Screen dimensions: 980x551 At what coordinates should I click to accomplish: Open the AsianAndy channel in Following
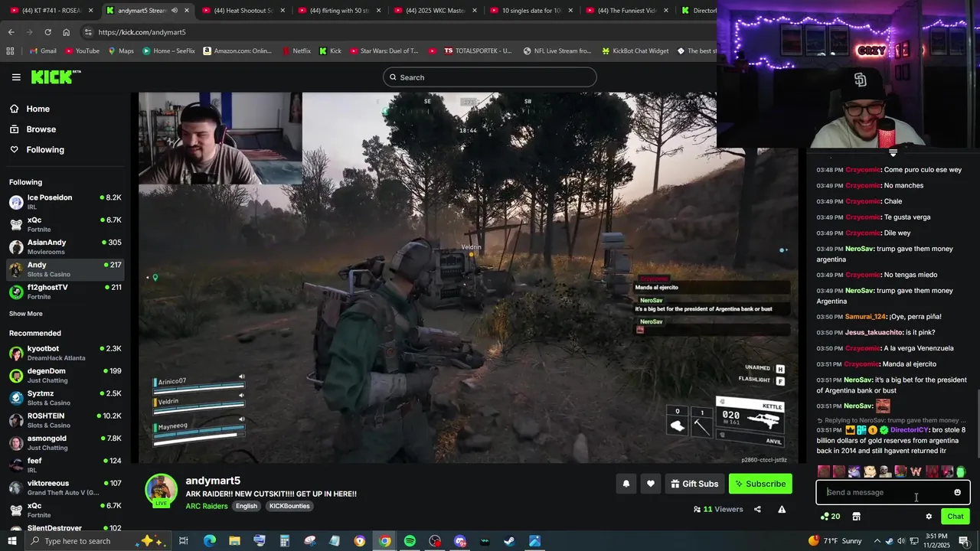point(65,246)
